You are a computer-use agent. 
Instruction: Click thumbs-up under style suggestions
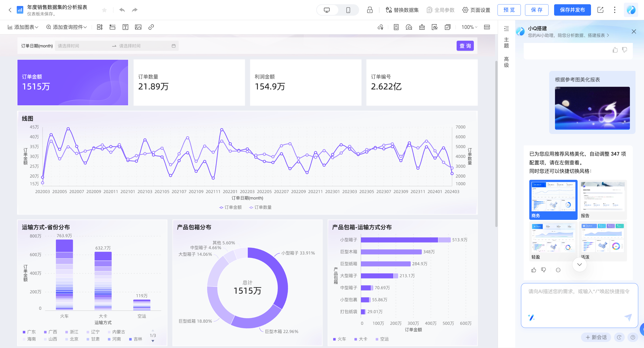coord(534,270)
